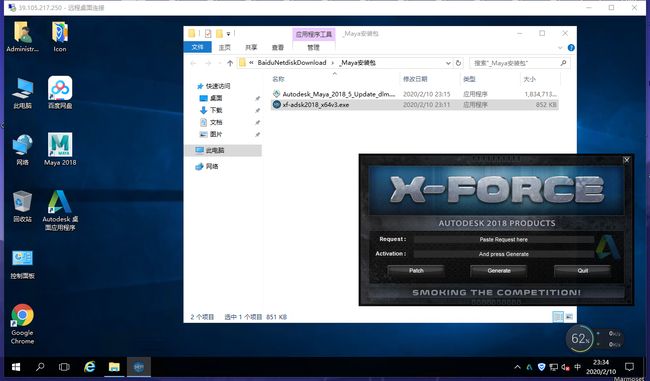This screenshot has height=381, width=650.
Task: Open Autodesk desktop app shortcut
Action: [x=60, y=211]
